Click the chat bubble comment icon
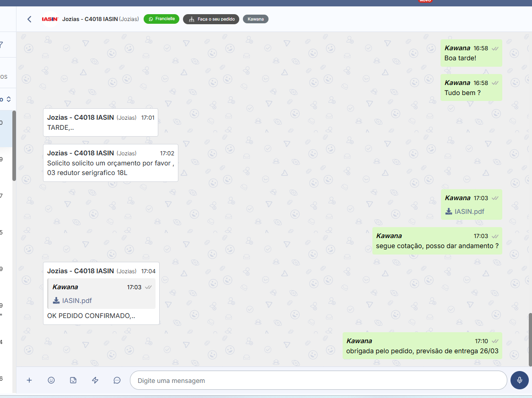The image size is (532, 398). point(117,380)
